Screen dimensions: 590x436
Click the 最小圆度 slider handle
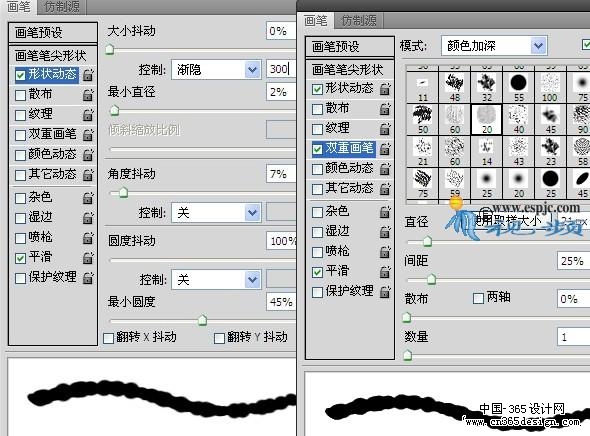202,320
